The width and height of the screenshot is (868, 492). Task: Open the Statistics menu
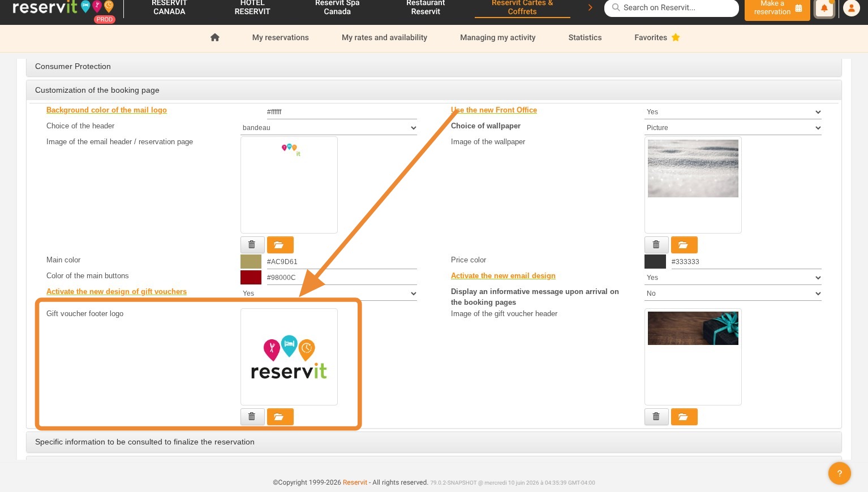pyautogui.click(x=585, y=37)
